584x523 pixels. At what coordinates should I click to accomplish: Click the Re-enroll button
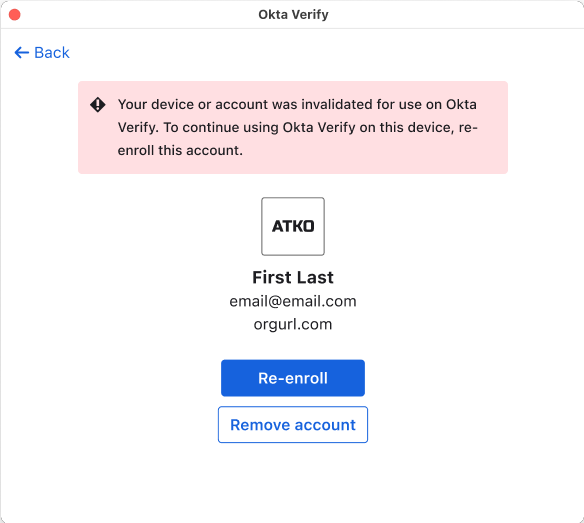point(293,378)
